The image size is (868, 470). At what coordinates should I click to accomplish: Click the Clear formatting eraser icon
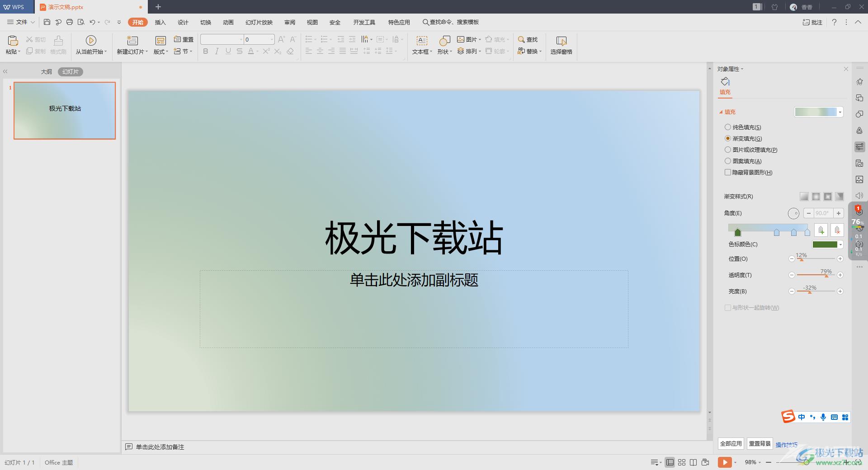click(290, 51)
